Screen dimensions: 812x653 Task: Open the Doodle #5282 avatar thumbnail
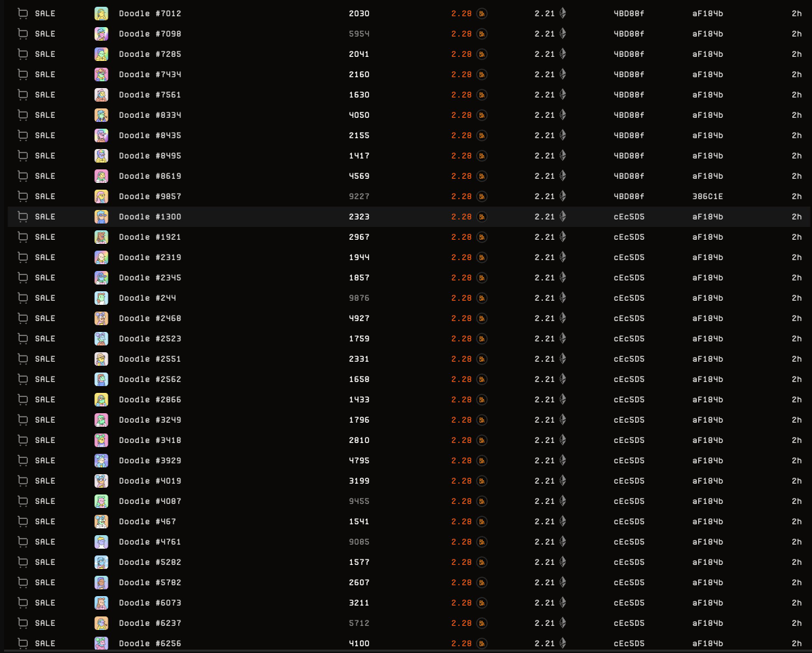101,562
